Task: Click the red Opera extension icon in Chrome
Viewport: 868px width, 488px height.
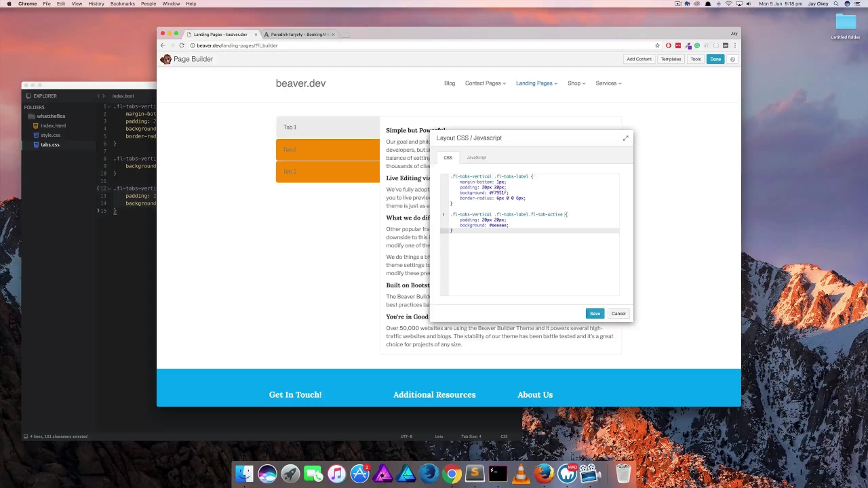Action: point(669,45)
